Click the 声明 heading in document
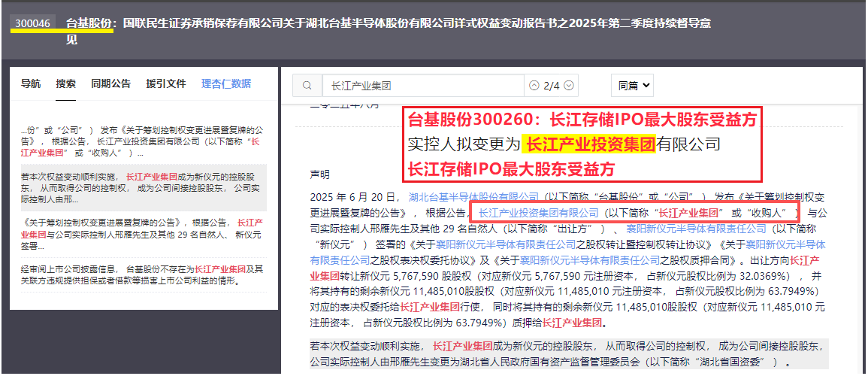 pos(319,175)
